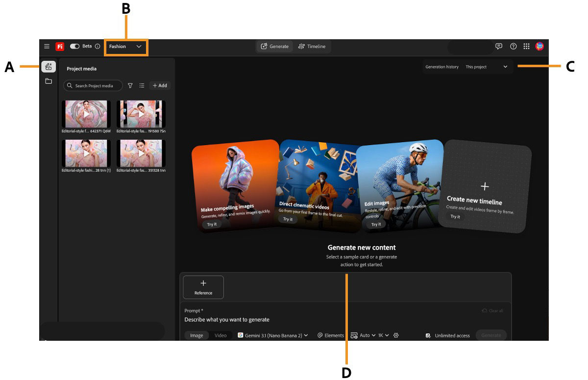
Task: Open the filter icon for Project media
Action: (x=130, y=85)
